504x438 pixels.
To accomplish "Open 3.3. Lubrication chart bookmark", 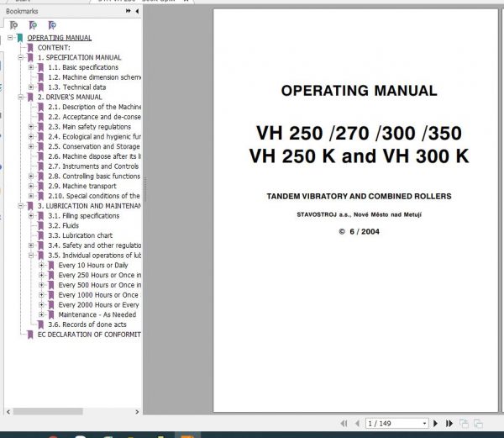I will [x=81, y=235].
